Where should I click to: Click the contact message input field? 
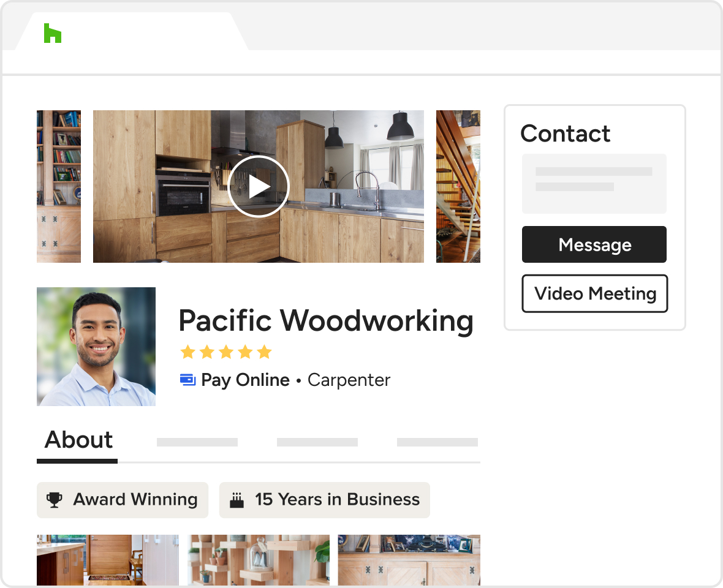tap(594, 183)
